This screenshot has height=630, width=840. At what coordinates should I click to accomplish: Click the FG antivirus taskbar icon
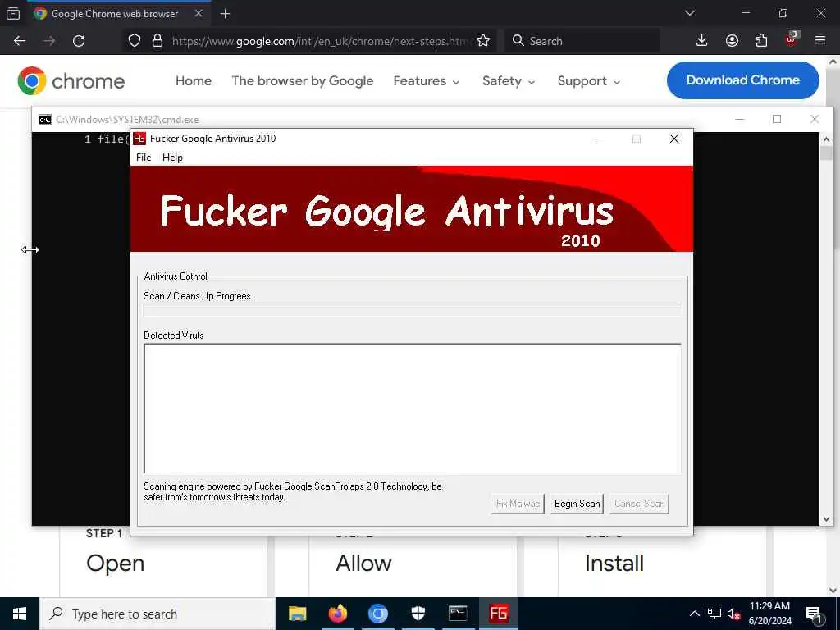click(499, 614)
